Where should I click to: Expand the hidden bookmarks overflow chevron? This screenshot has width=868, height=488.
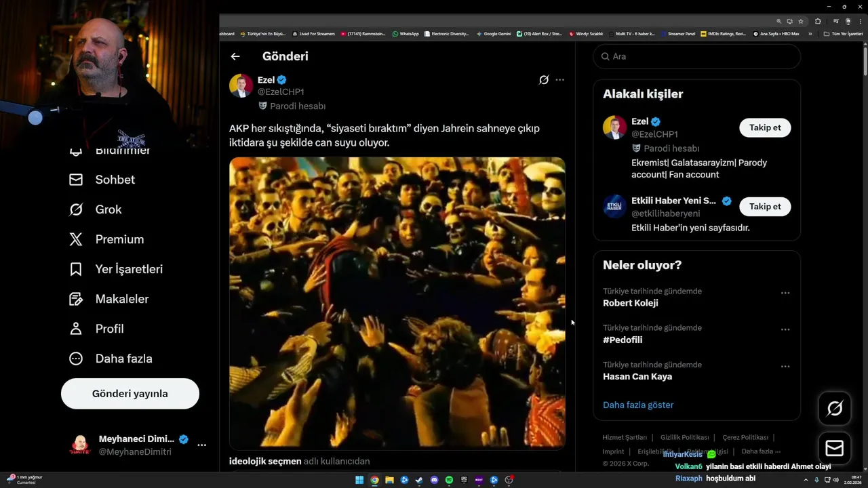[x=810, y=33]
